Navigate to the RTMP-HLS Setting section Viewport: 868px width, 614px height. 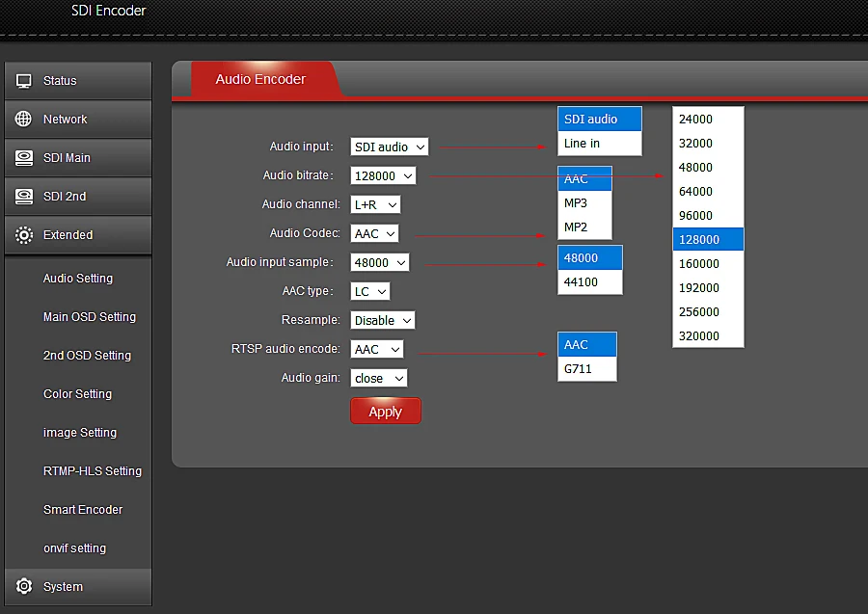[92, 470]
